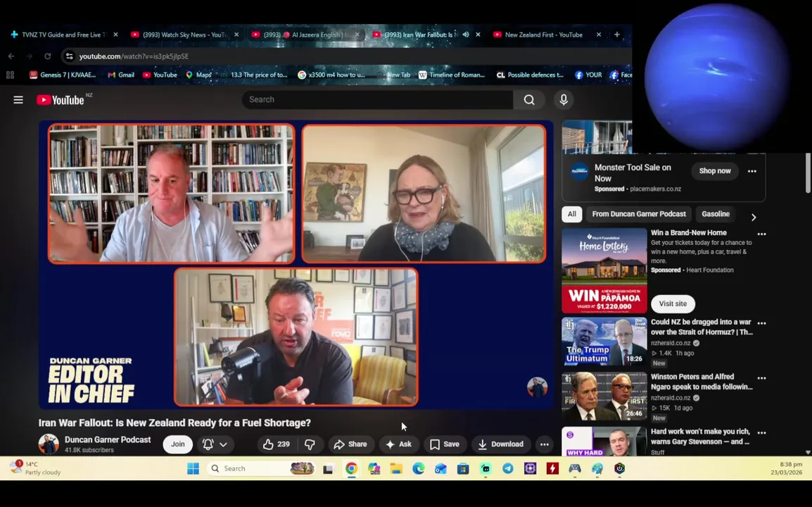
Task: Open Microsoft Edge from the taskbar
Action: coord(419,469)
